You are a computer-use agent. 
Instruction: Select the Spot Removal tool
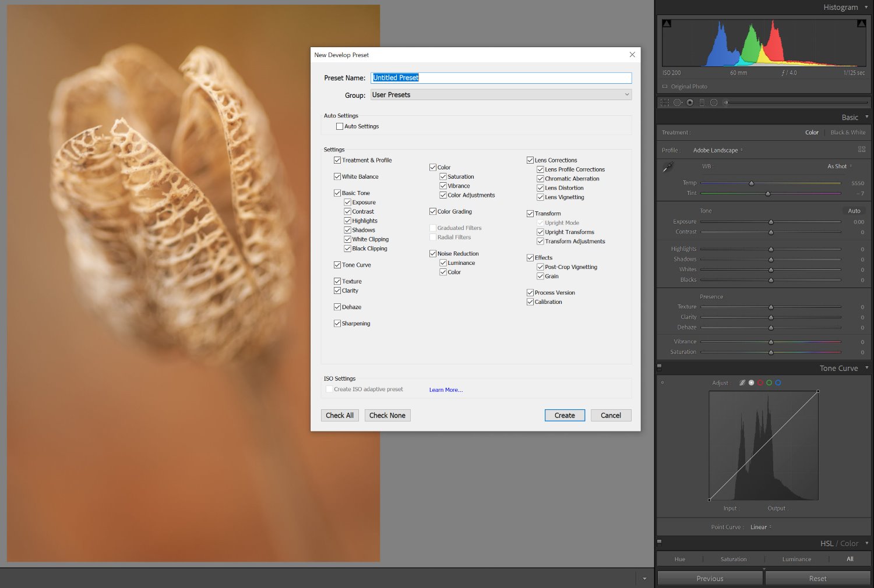coord(678,102)
